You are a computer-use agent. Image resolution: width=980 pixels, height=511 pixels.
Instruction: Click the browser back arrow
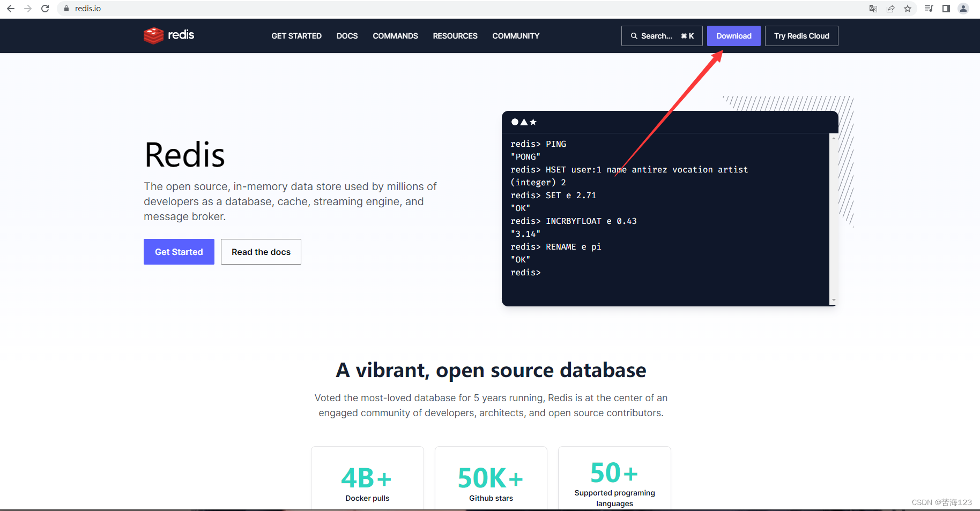pos(11,9)
